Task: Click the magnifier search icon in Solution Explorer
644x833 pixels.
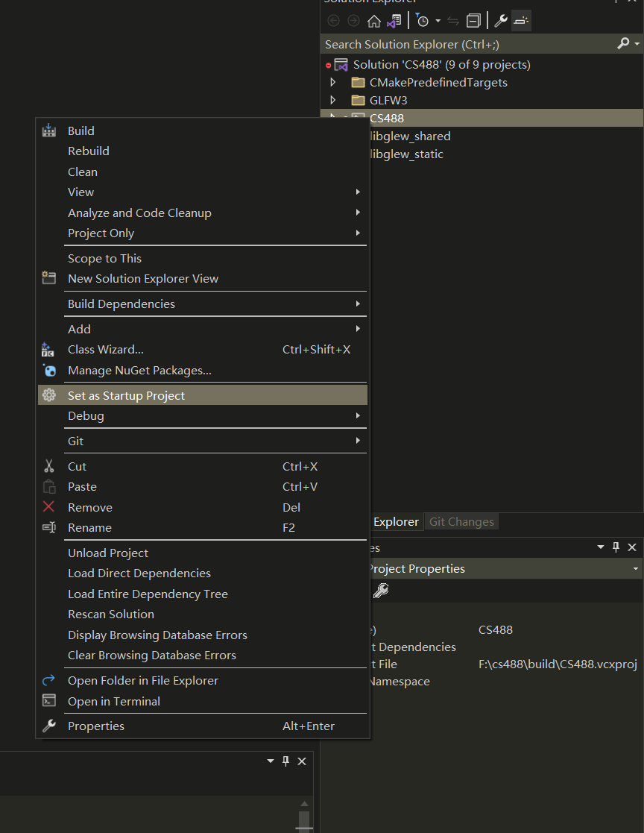Action: coord(623,43)
